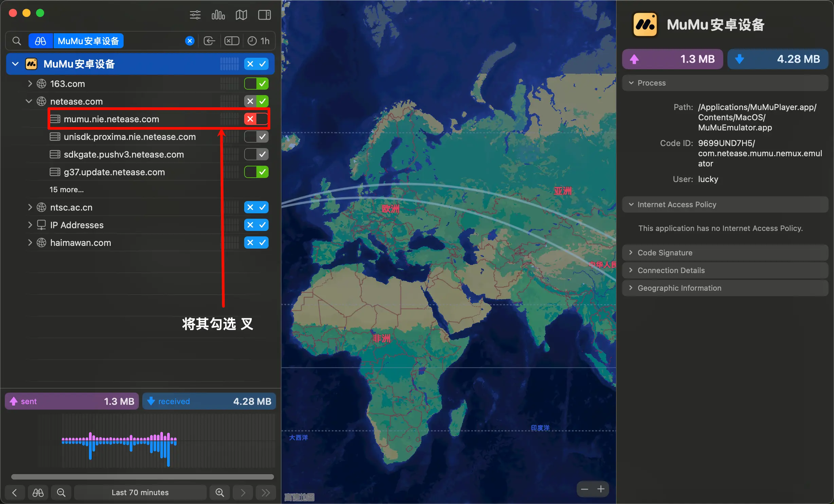Screen dimensions: 834x504
Task: Go back in the traffic timeline
Action: [15, 492]
